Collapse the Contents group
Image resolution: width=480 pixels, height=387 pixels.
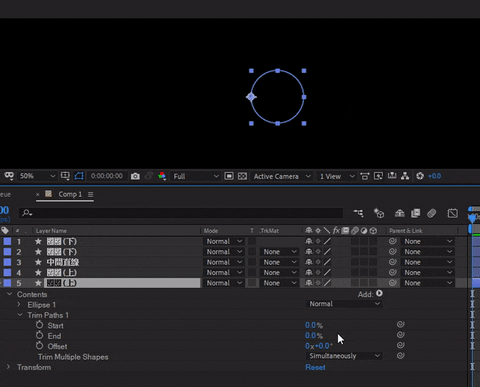tap(9, 294)
